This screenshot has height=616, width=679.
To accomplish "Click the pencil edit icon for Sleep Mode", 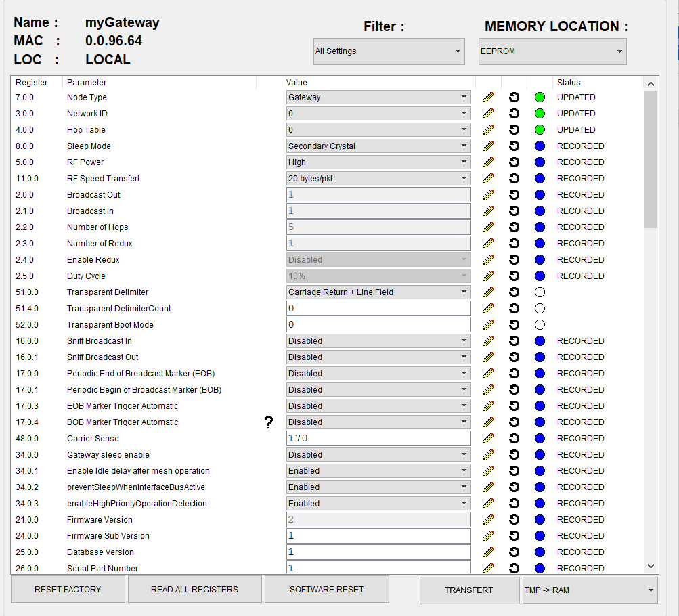I will pyautogui.click(x=488, y=146).
